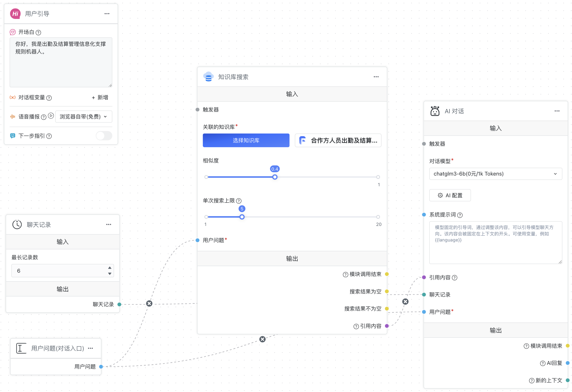Image resolution: width=572 pixels, height=392 pixels.
Task: Click the 相似度 slider handle
Action: click(275, 177)
